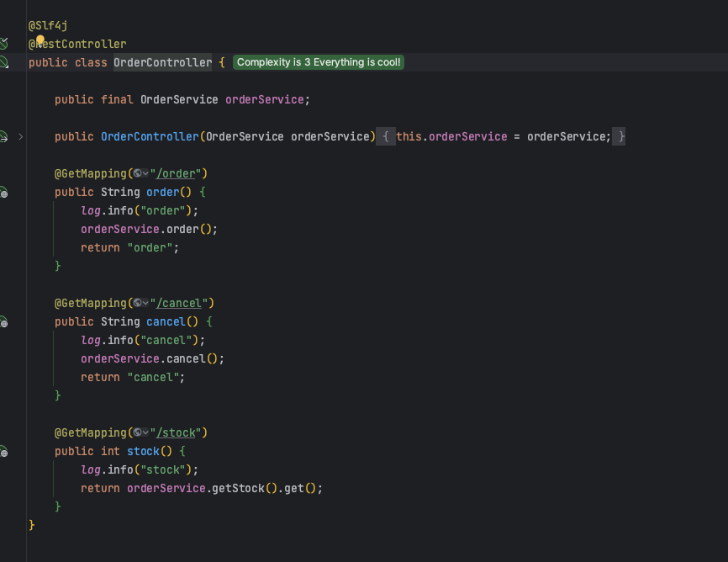Screen dimensions: 728x562
Task: Click the getStock() call in the return statement
Action: 245,489
